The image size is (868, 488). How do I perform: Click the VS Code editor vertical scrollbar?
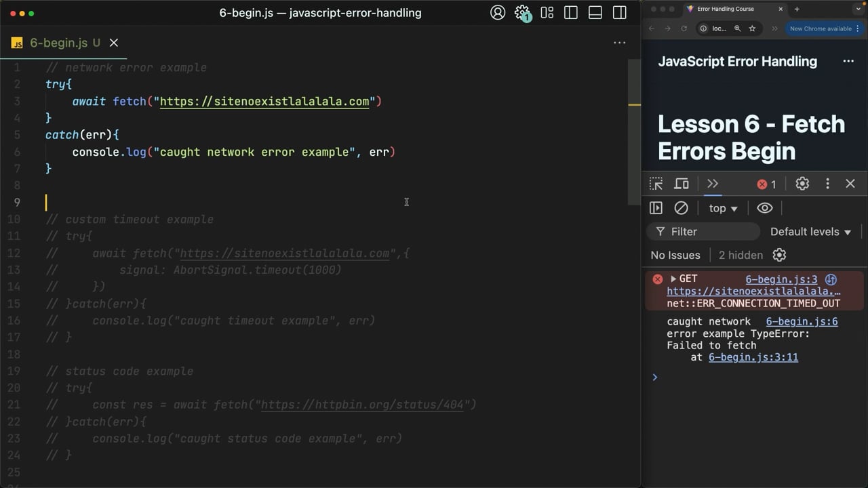click(634, 132)
